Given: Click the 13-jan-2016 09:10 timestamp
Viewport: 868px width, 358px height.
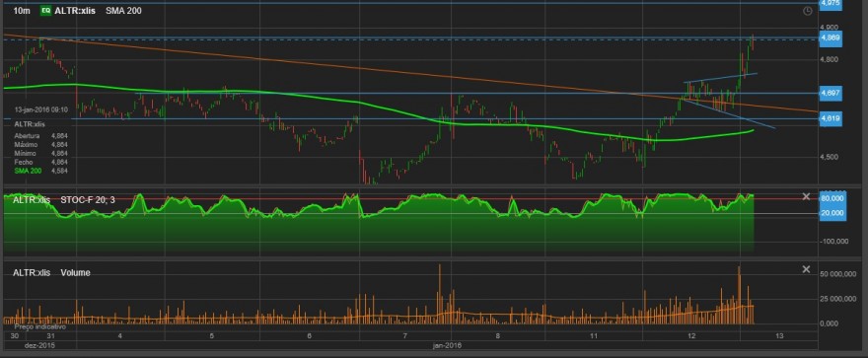Looking at the screenshot, I should (41, 110).
